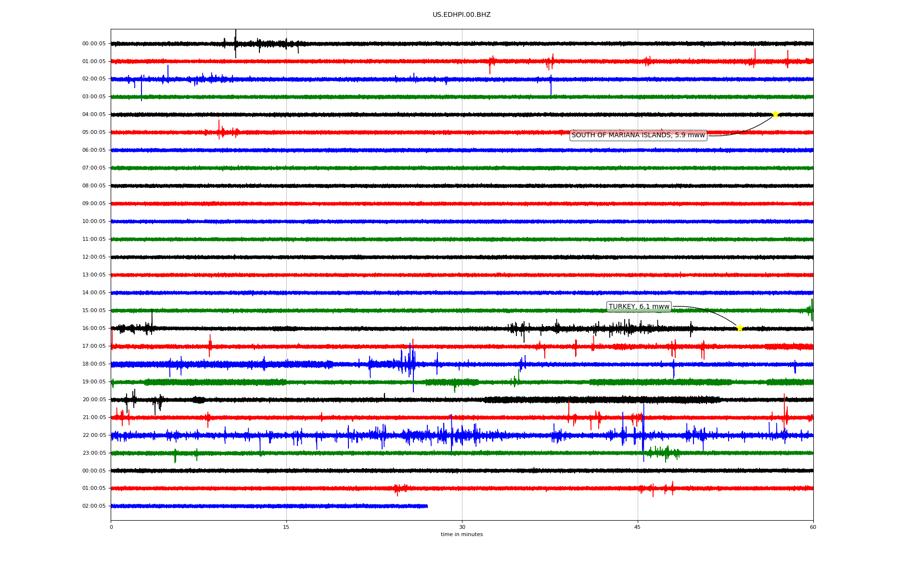The image size is (924, 578).
Task: Click the 06:00:05 row label
Action: (94, 150)
